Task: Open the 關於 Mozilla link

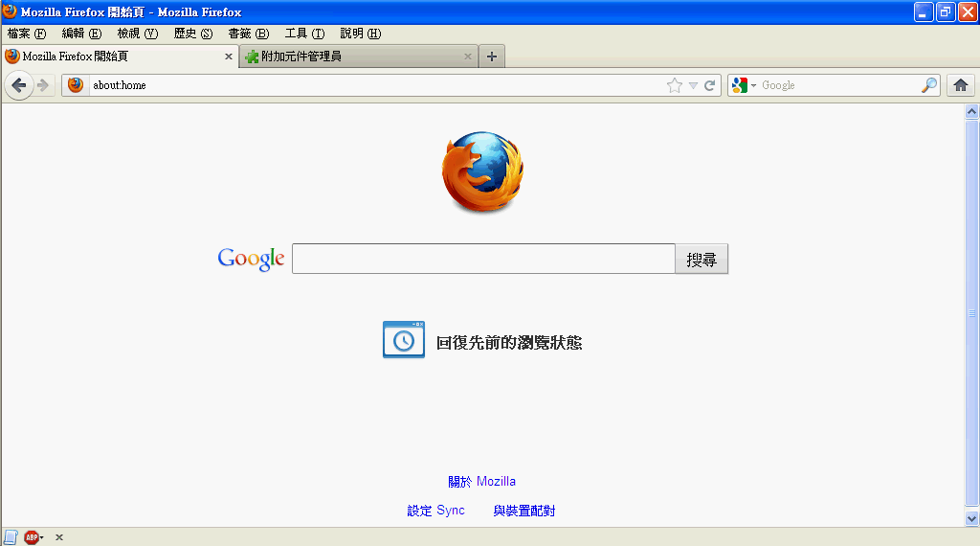Action: pos(482,482)
